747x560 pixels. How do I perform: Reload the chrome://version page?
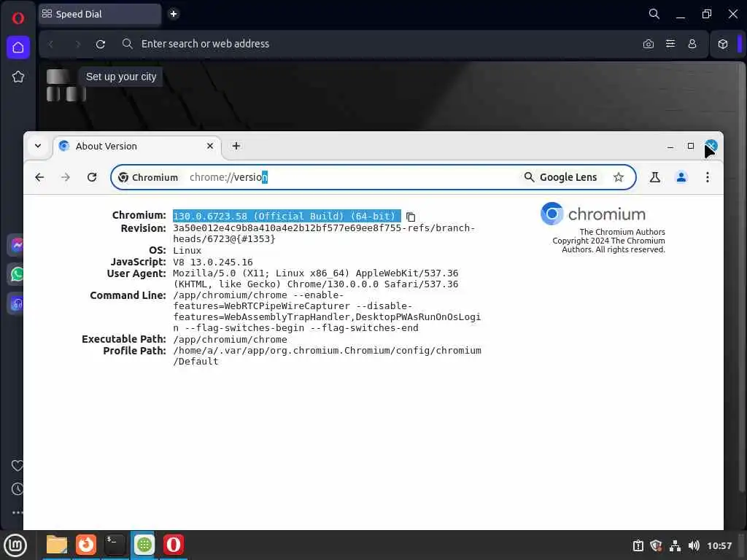click(92, 177)
